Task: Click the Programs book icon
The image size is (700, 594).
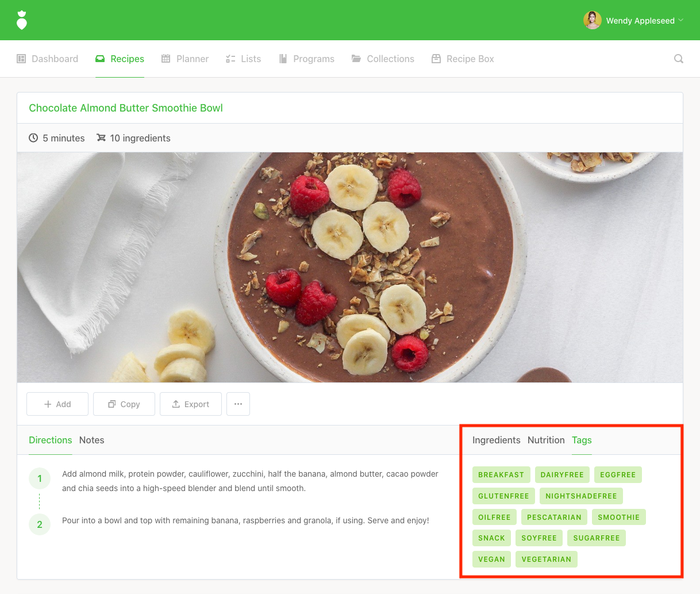Action: [x=283, y=59]
